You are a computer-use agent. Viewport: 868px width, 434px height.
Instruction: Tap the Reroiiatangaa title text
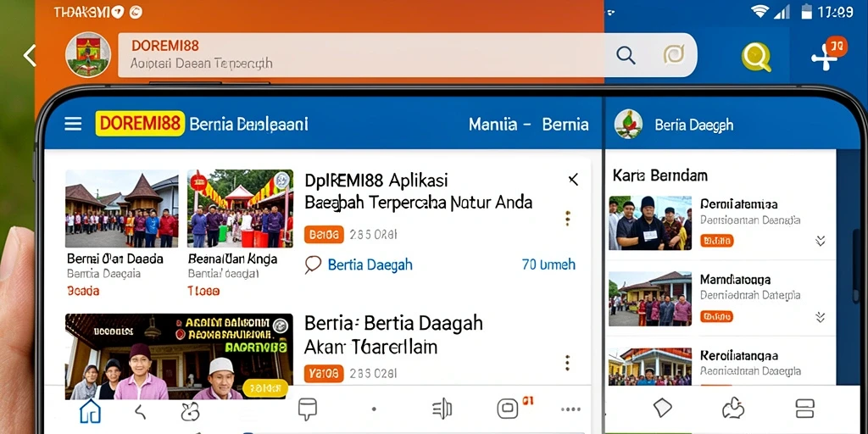click(x=739, y=355)
